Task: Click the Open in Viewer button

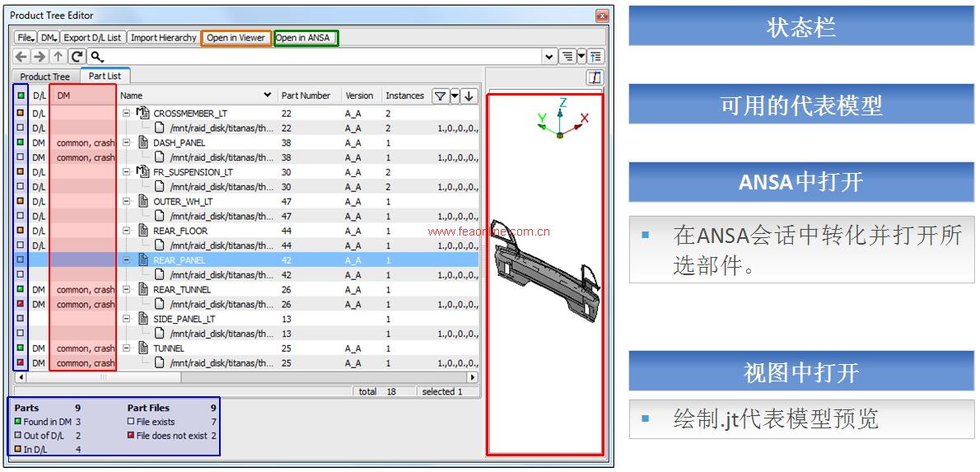Action: coord(236,38)
